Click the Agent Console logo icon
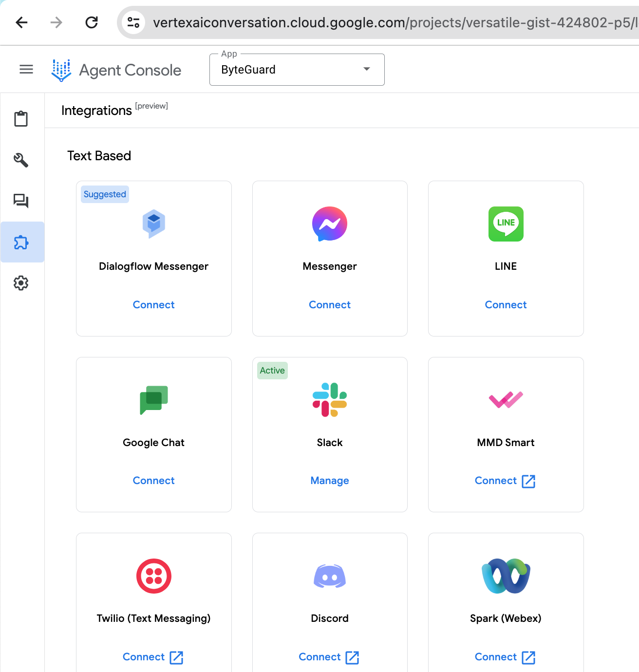The width and height of the screenshot is (639, 672). (61, 70)
